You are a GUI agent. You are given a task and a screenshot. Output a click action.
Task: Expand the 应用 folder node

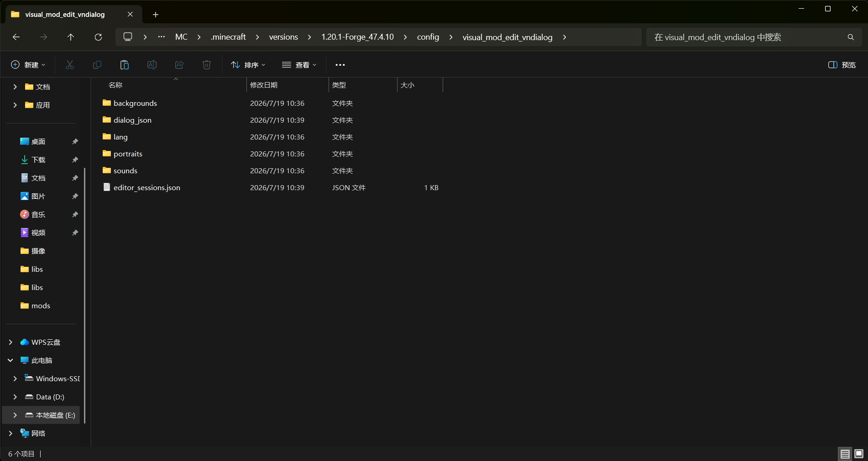[15, 105]
